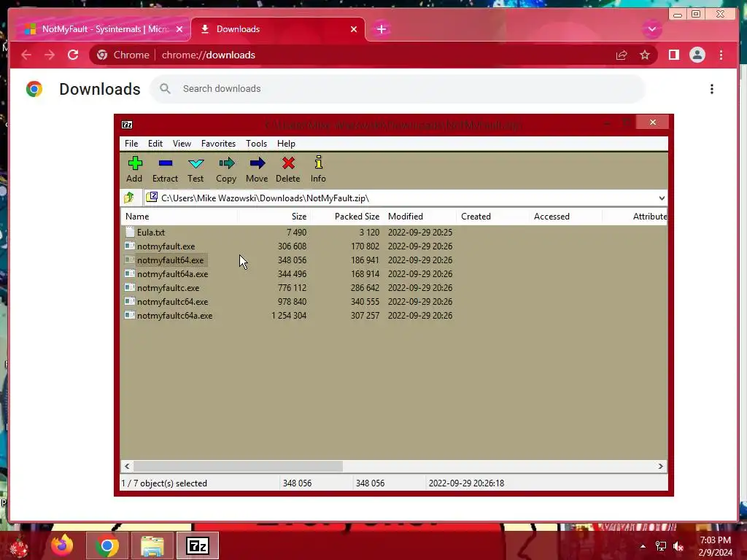Click the notmyfault.exe file icon
747x560 pixels.
[130, 246]
